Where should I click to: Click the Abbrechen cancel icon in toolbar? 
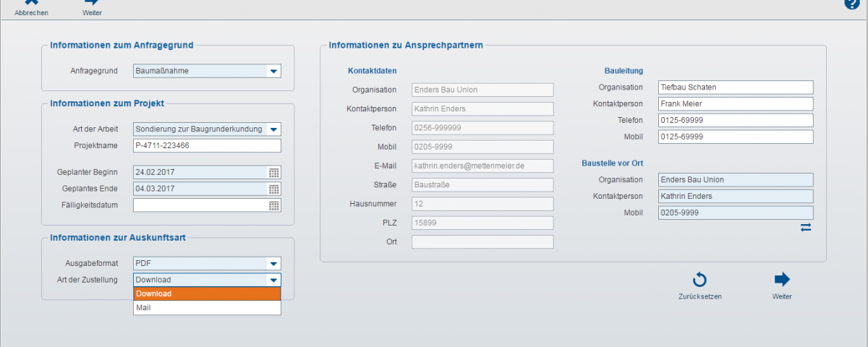point(31,4)
